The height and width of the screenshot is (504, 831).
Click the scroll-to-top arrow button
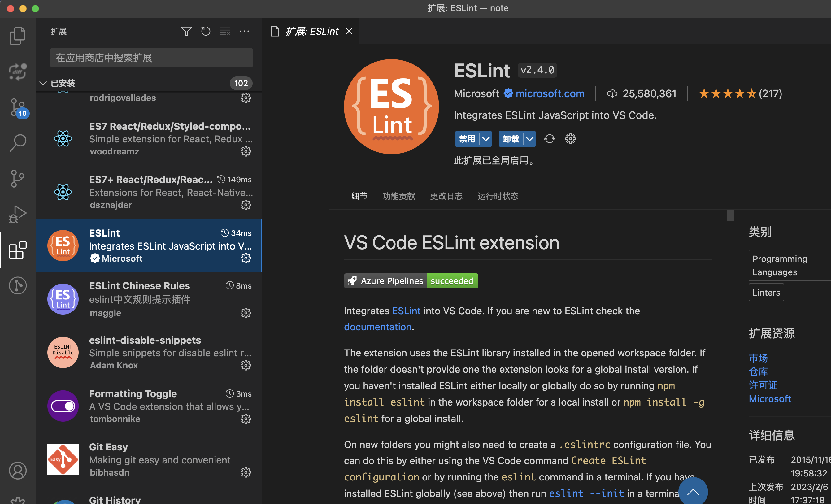coord(693,492)
